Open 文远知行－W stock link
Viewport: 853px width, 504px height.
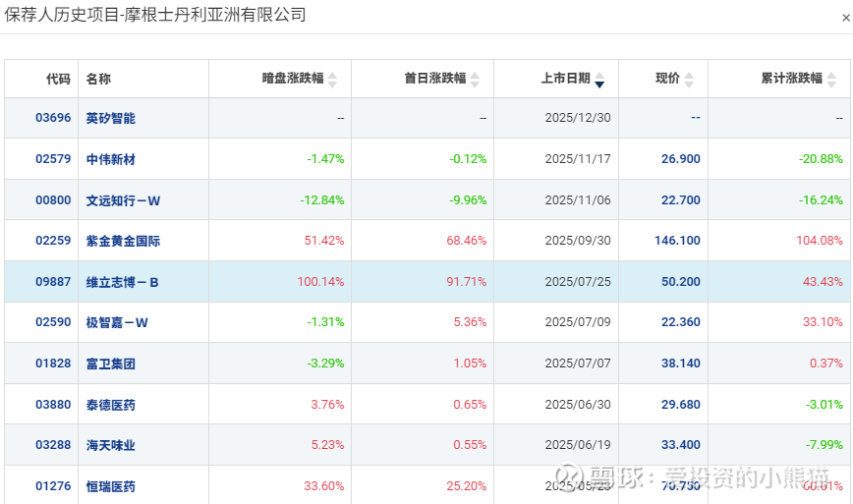(123, 200)
